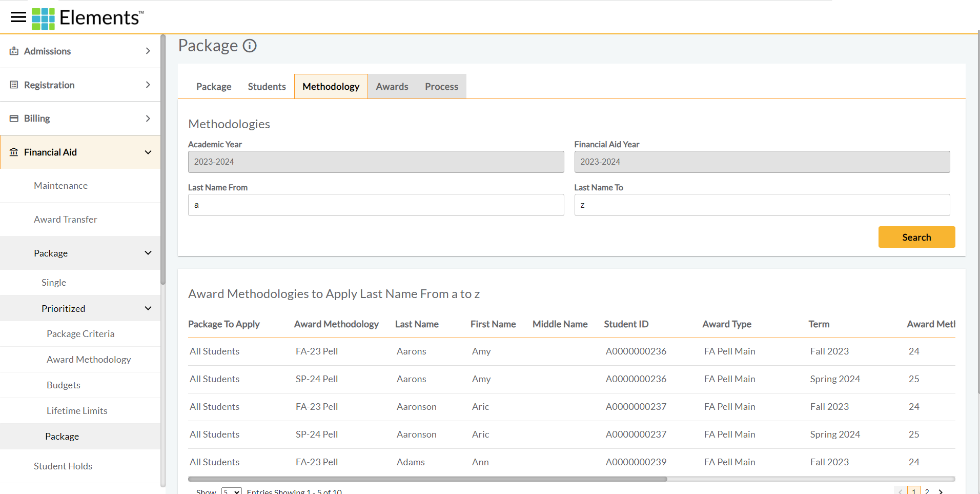The width and height of the screenshot is (980, 494).
Task: Click the Last Name From input field
Action: 376,205
